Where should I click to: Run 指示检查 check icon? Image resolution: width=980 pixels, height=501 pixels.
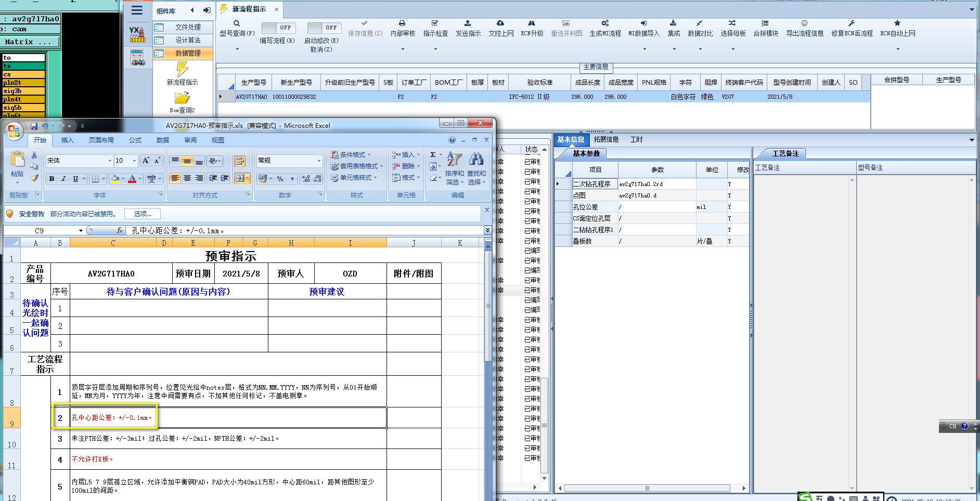point(435,23)
